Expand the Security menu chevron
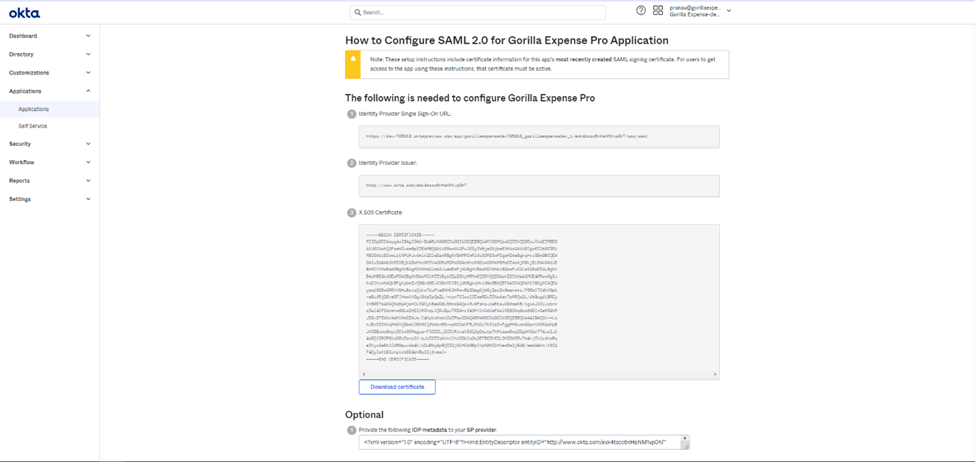Screen dimensions: 975x462 tap(88, 144)
